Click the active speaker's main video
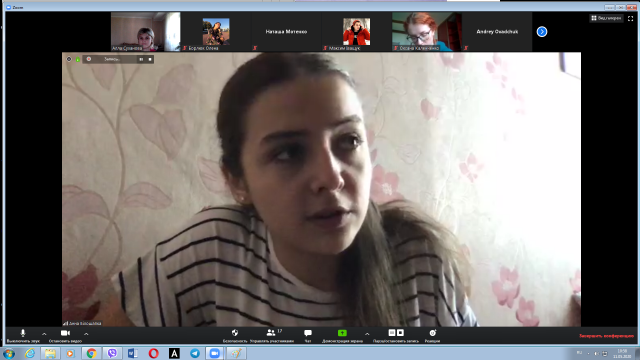This screenshot has width=640, height=360. coord(321,189)
